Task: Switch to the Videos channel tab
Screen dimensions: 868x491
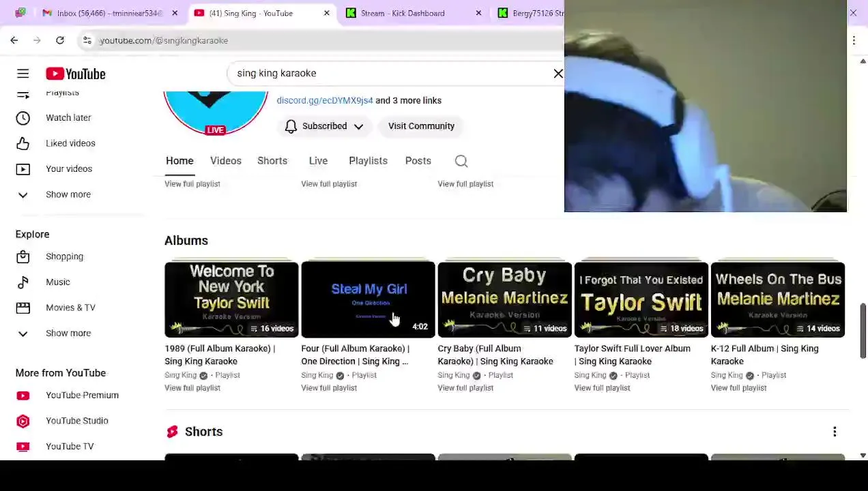Action: click(226, 161)
